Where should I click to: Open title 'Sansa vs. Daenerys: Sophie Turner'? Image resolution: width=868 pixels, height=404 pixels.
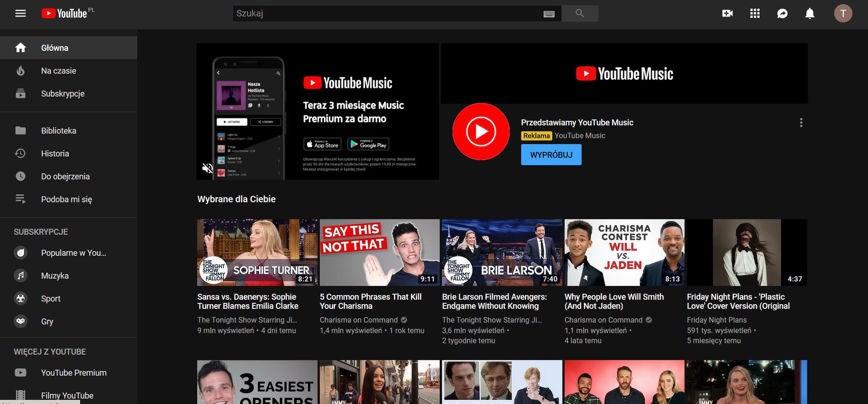click(x=248, y=301)
